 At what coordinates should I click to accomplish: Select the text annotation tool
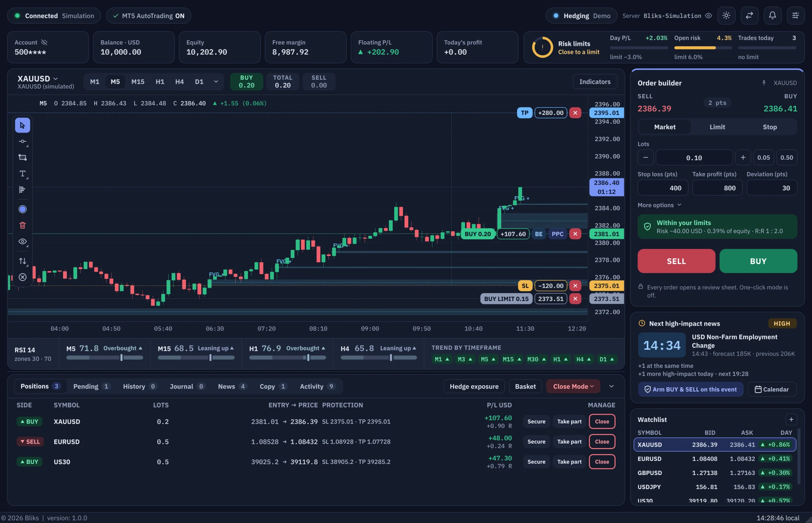click(x=23, y=174)
